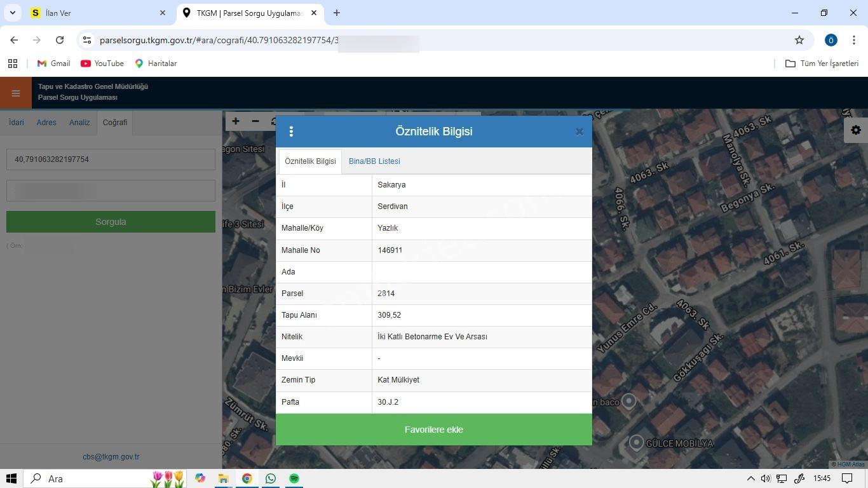View site information icon in address bar
This screenshot has width=868, height=488.
point(87,40)
